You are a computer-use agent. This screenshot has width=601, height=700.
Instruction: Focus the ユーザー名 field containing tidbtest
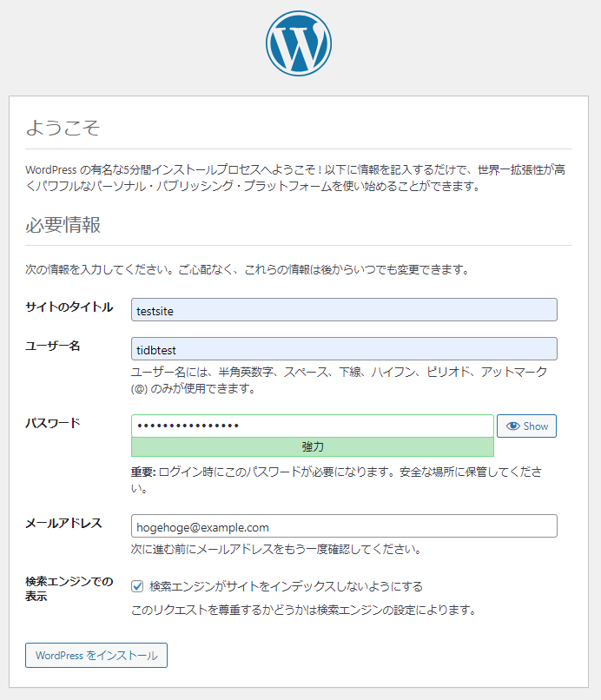coord(344,348)
